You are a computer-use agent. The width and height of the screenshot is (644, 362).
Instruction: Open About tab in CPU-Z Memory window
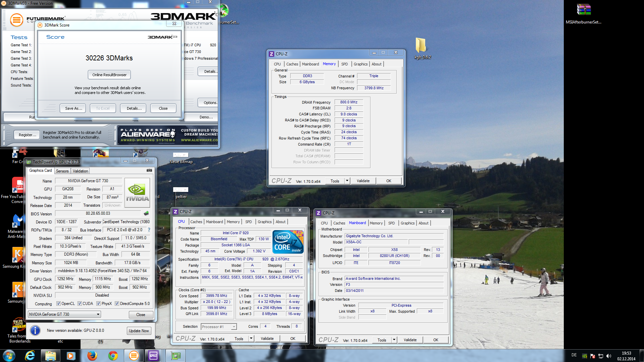coord(377,64)
